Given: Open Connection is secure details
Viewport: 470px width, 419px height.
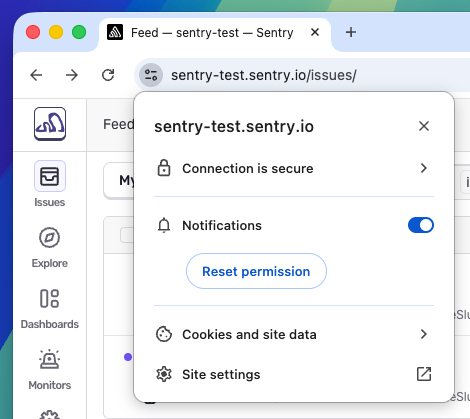Looking at the screenshot, I should click(x=294, y=168).
